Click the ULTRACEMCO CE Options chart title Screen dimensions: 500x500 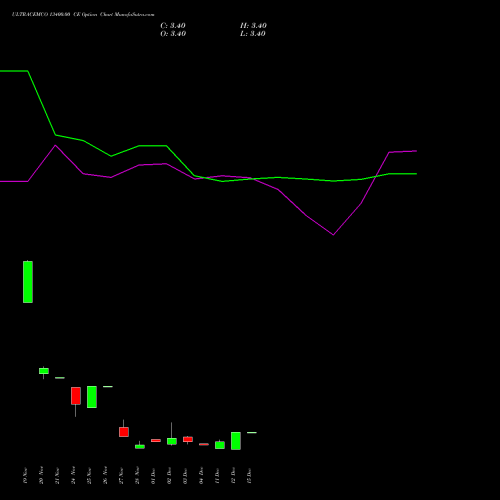(83, 15)
